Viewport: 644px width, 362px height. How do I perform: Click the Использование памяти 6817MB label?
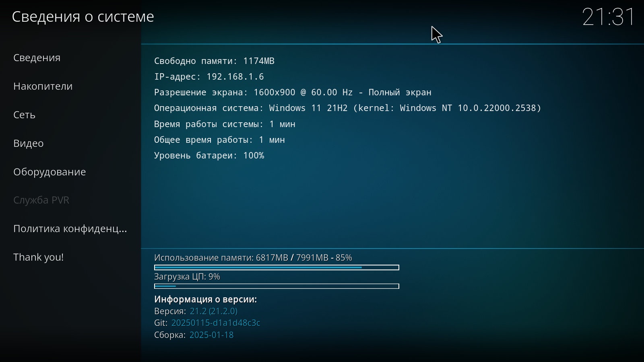click(x=253, y=257)
